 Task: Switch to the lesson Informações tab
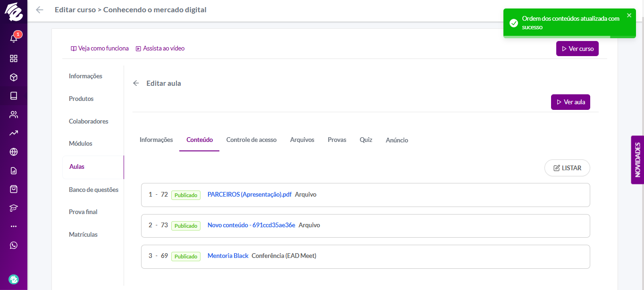click(156, 140)
